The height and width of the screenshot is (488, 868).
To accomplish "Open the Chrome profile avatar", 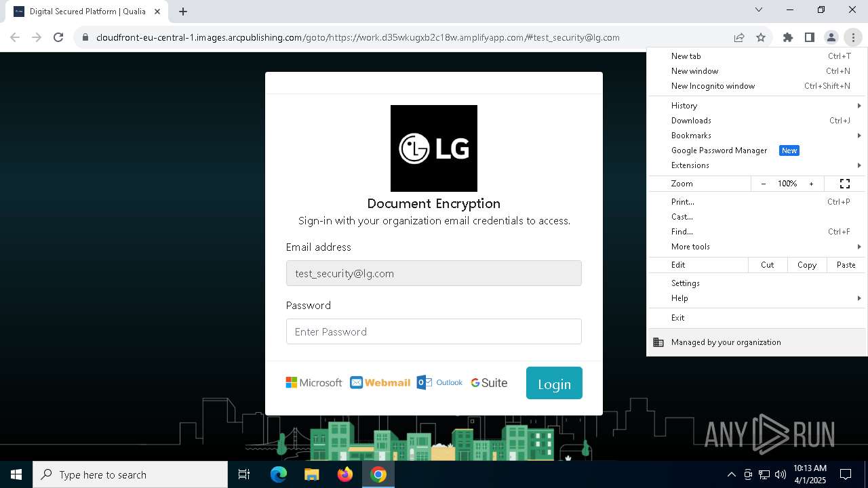I will (831, 37).
